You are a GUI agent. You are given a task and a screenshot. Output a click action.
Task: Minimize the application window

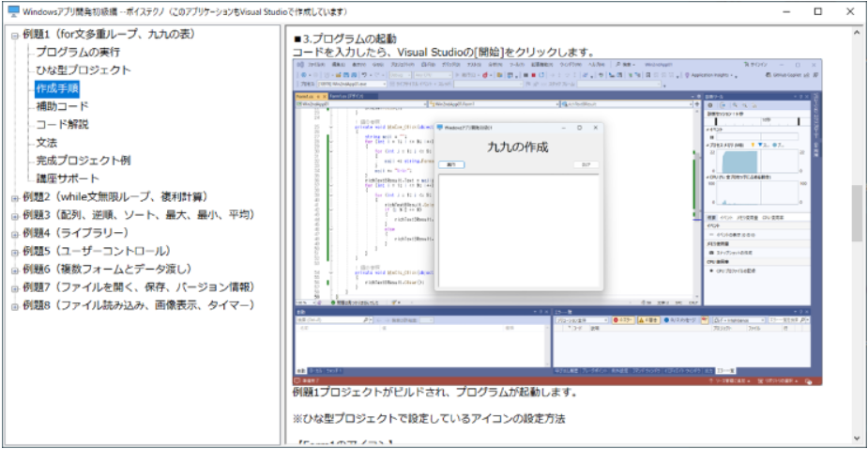click(x=785, y=11)
